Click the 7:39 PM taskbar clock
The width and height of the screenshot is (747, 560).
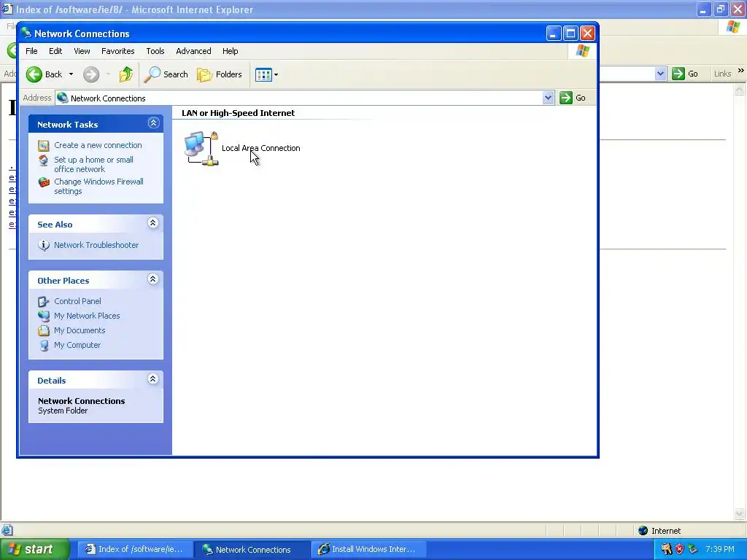pyautogui.click(x=720, y=550)
